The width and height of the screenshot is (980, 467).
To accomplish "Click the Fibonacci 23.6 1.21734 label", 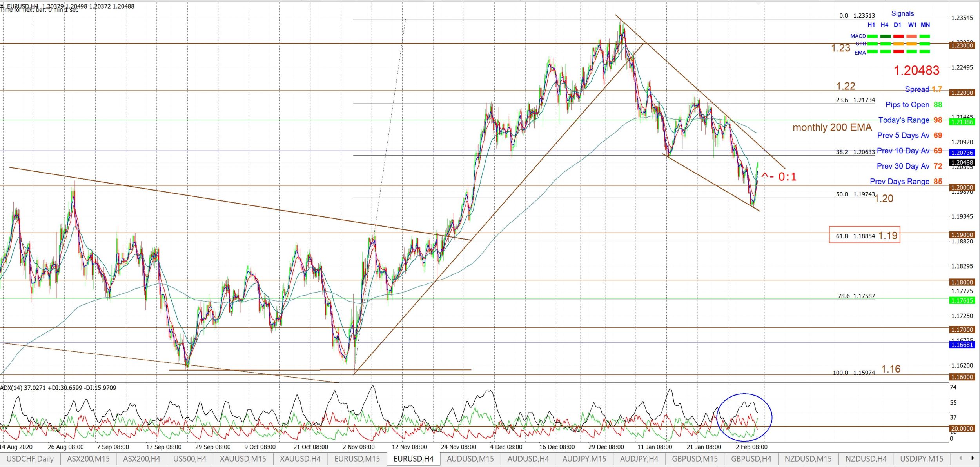I will [855, 100].
